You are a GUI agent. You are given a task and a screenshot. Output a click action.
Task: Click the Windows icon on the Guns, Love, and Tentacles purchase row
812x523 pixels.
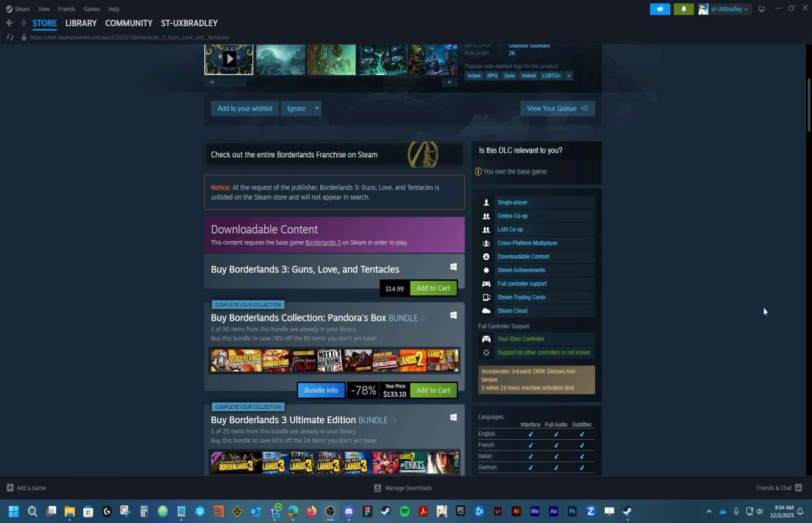pyautogui.click(x=453, y=267)
